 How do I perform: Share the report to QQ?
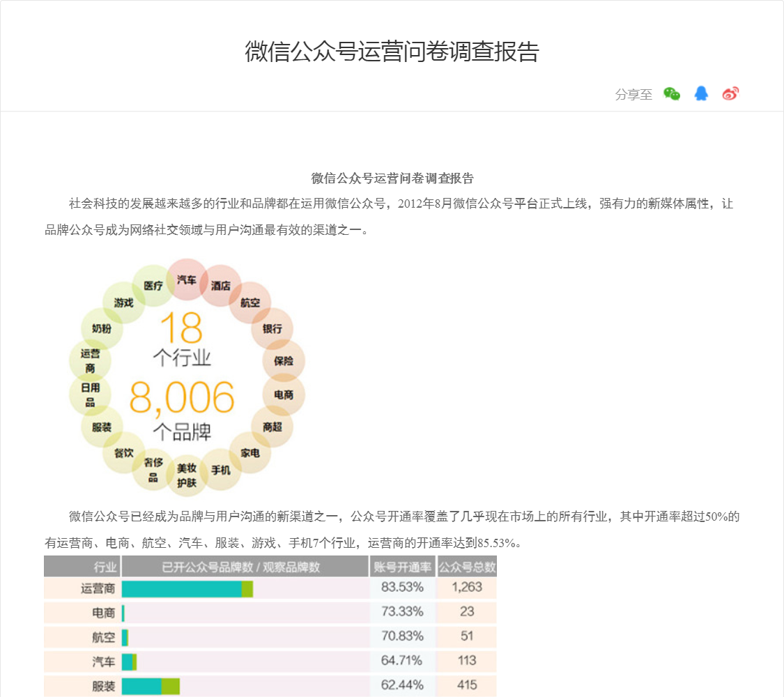pyautogui.click(x=701, y=93)
